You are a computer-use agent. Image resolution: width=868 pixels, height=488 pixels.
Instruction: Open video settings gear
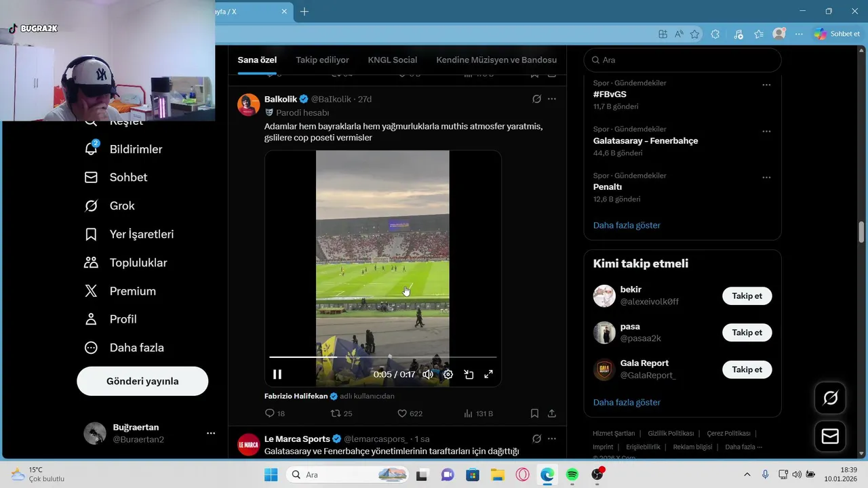coord(448,374)
